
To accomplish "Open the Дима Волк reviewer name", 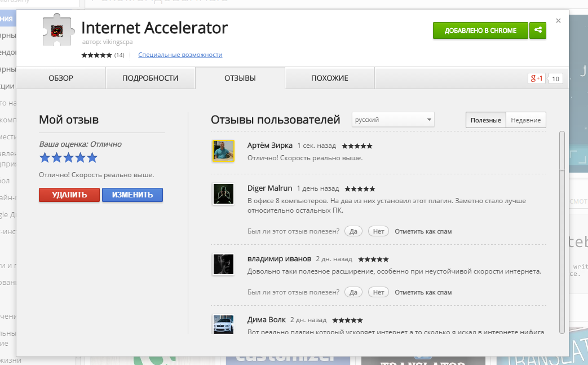I will point(267,320).
